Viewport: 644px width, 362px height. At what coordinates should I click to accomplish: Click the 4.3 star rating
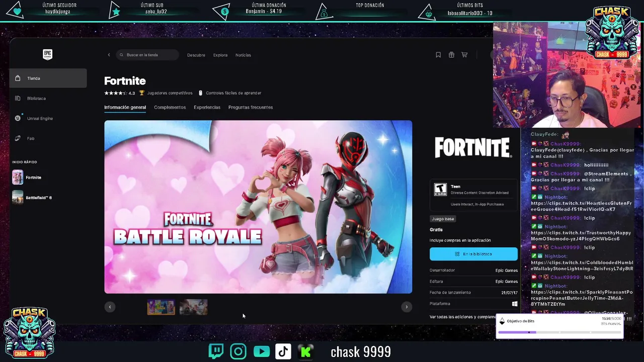pos(119,93)
